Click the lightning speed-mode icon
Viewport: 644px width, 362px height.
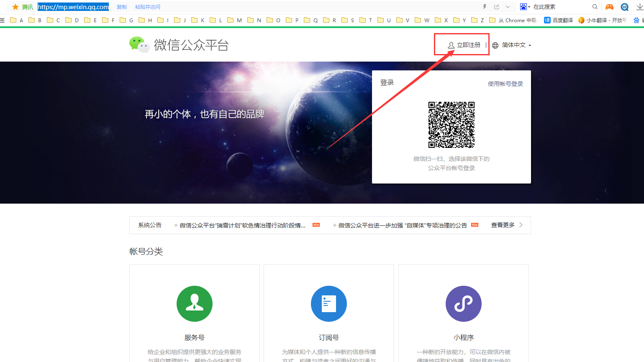coord(485,7)
